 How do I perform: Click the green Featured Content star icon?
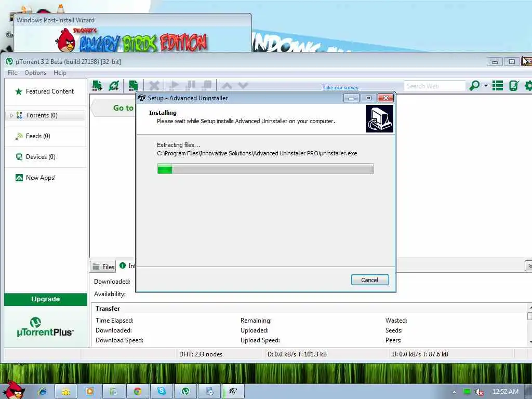19,91
